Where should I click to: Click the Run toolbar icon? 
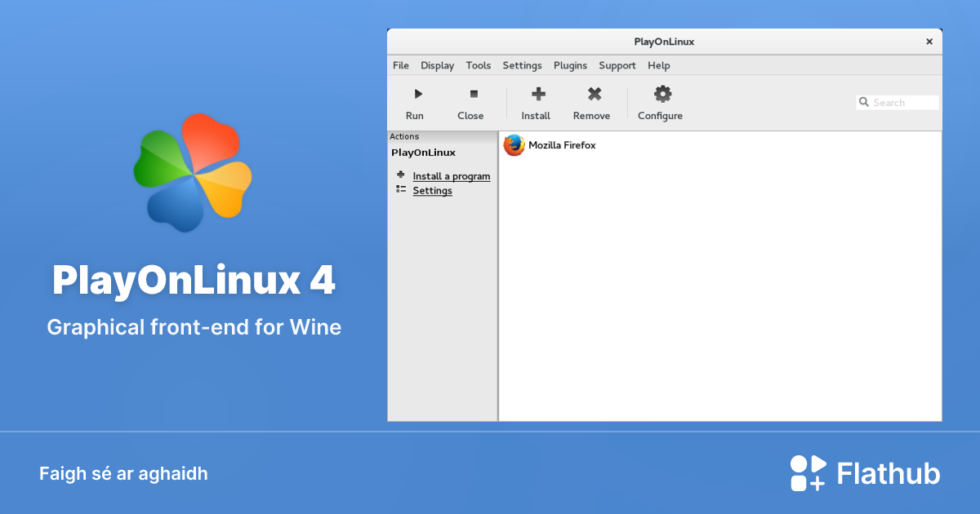pos(417,93)
